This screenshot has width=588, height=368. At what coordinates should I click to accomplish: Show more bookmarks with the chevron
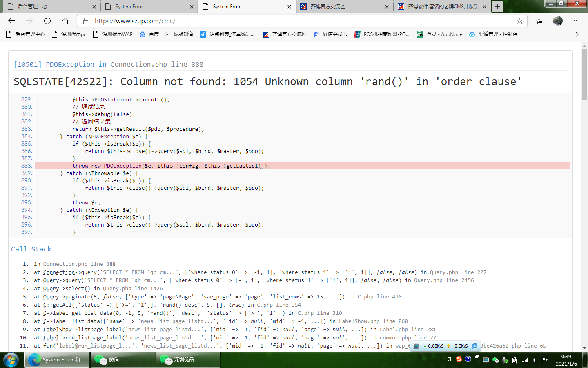click(x=577, y=34)
